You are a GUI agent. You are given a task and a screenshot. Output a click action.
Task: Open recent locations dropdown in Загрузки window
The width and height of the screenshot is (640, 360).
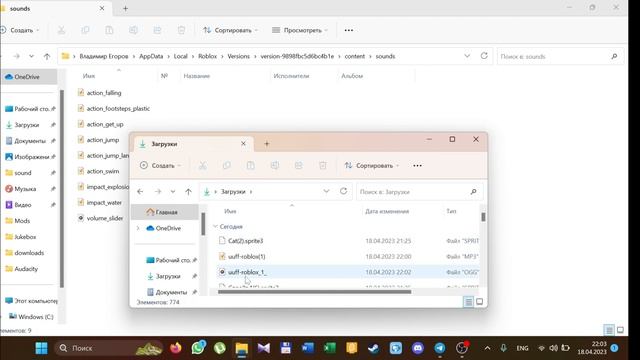tap(173, 191)
